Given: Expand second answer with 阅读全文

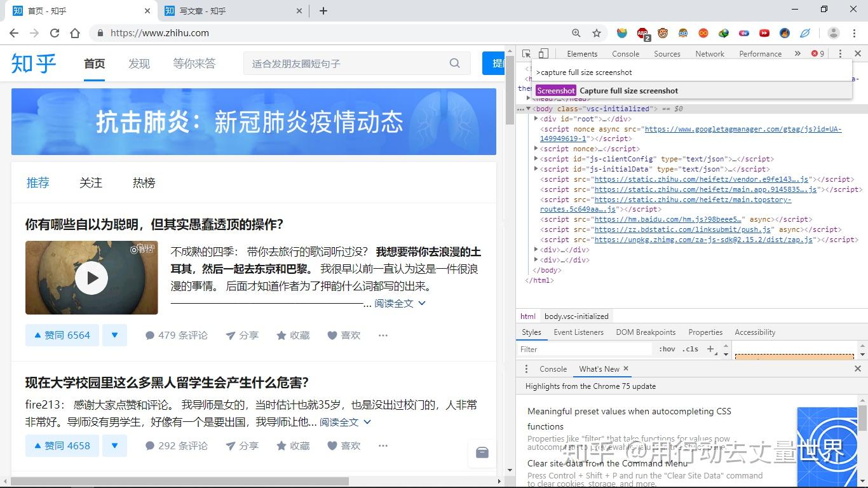Looking at the screenshot, I should (x=345, y=422).
